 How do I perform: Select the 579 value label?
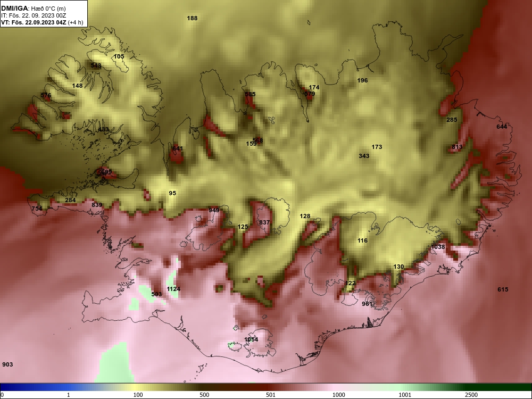click(x=310, y=94)
